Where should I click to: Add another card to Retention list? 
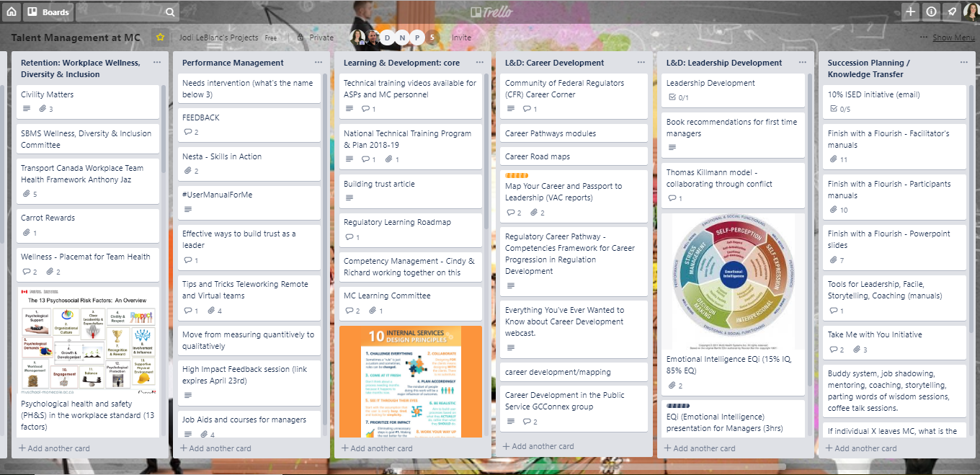(x=55, y=448)
